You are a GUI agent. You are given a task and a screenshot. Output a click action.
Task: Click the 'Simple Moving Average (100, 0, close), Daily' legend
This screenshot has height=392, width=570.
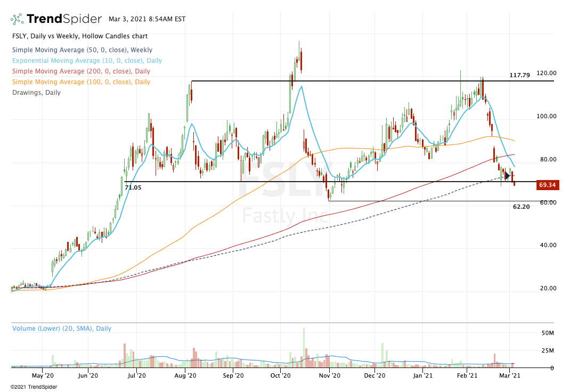81,81
